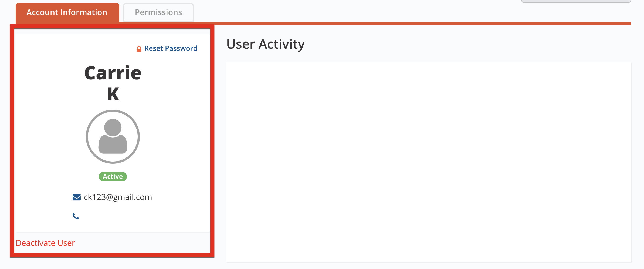644x269 pixels.
Task: Click the divider line above Deactivate User
Action: (113, 232)
